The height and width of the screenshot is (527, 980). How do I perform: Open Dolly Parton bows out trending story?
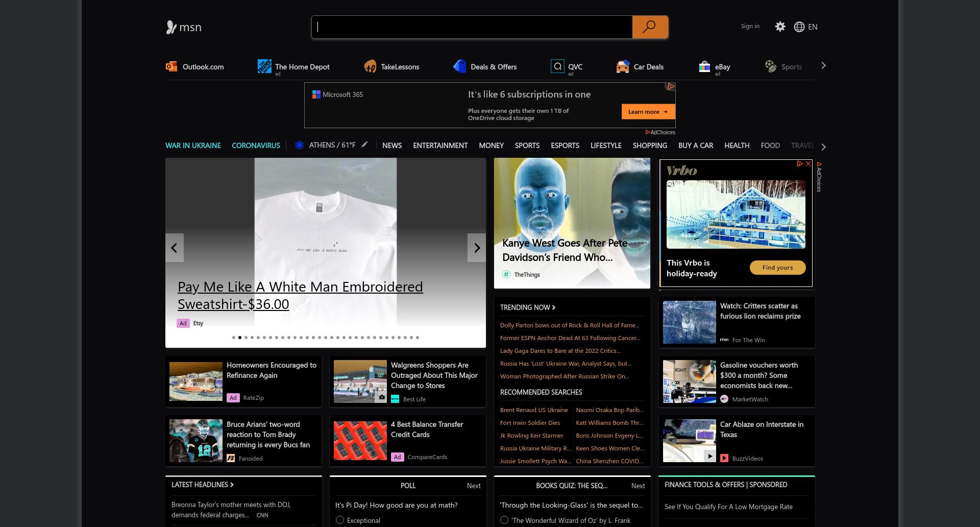570,325
